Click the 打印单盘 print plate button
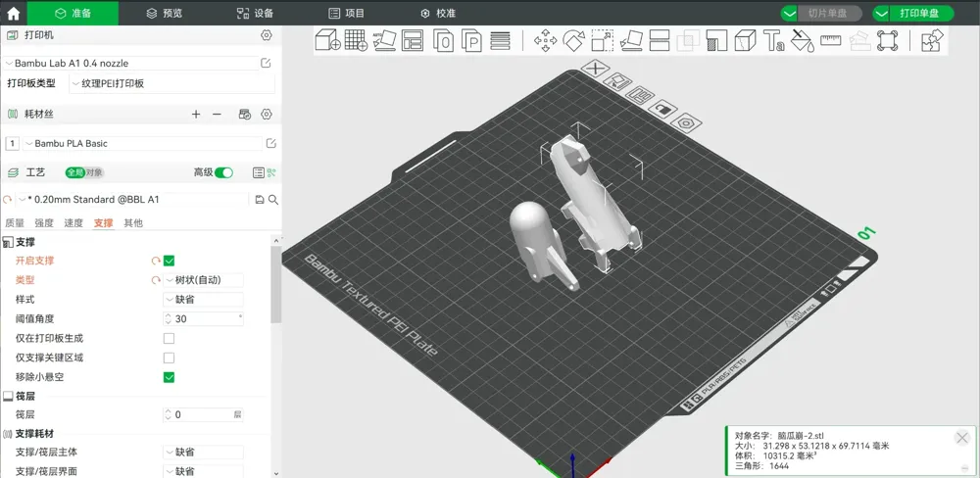Viewport: 980px width, 478px height. coord(921,13)
